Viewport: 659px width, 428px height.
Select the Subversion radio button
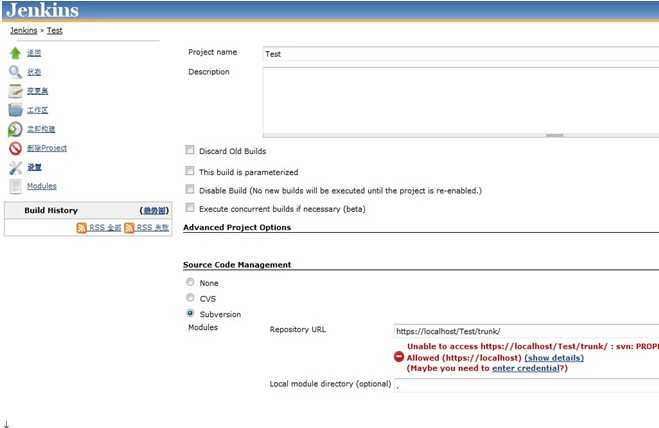point(190,313)
